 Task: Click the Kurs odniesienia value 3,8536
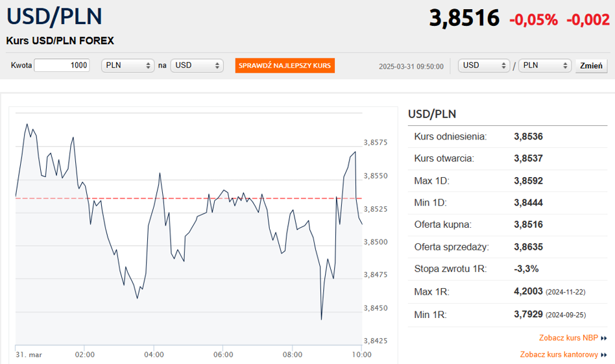click(x=528, y=136)
